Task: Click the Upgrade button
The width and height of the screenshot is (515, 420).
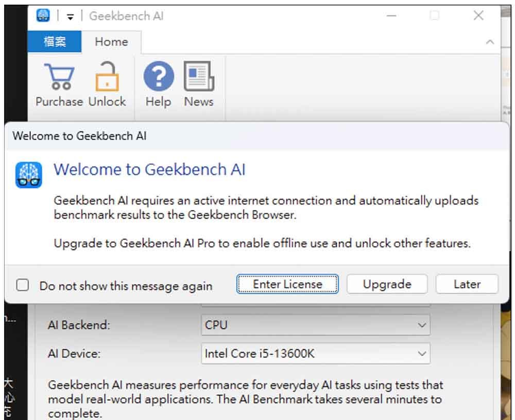Action: pyautogui.click(x=387, y=284)
